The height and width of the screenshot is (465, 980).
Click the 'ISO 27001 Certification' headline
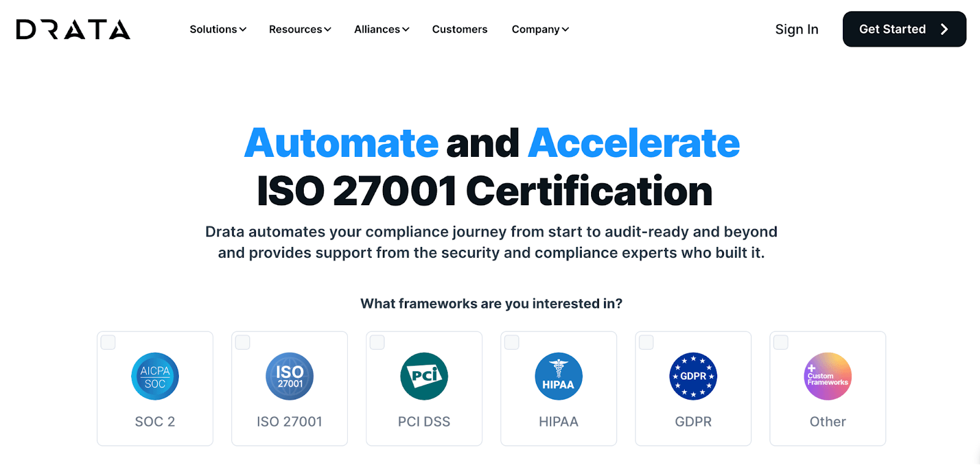point(484,191)
